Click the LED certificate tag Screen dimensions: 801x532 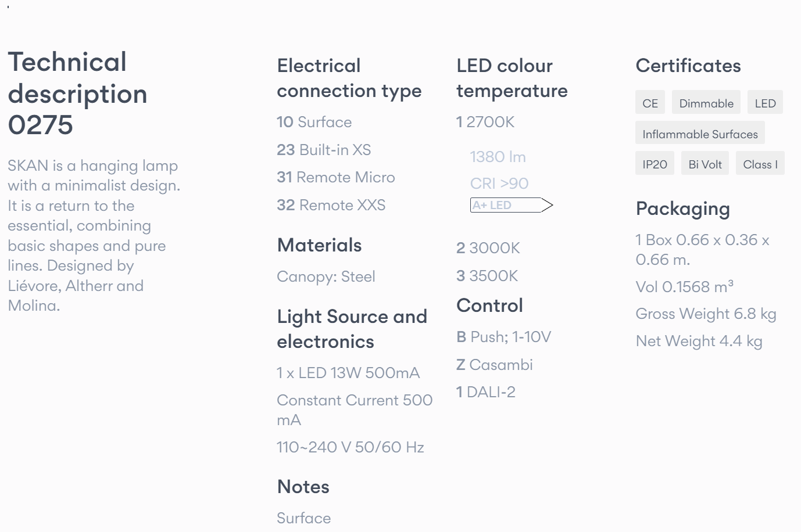pos(765,103)
